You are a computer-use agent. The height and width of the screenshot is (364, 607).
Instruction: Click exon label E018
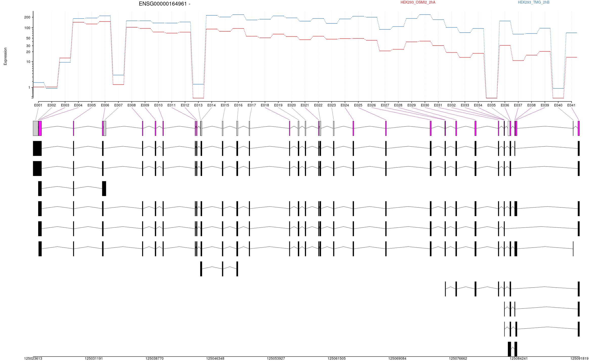coord(265,105)
